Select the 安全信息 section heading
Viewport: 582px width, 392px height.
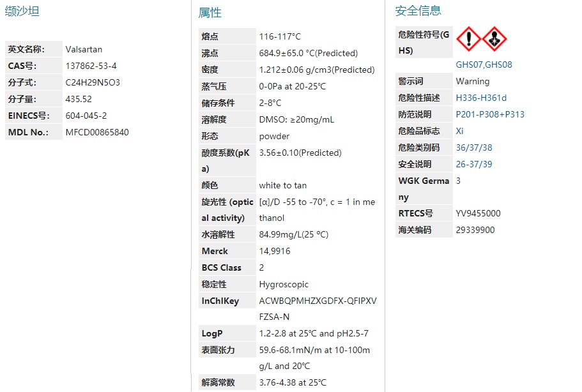(x=418, y=11)
